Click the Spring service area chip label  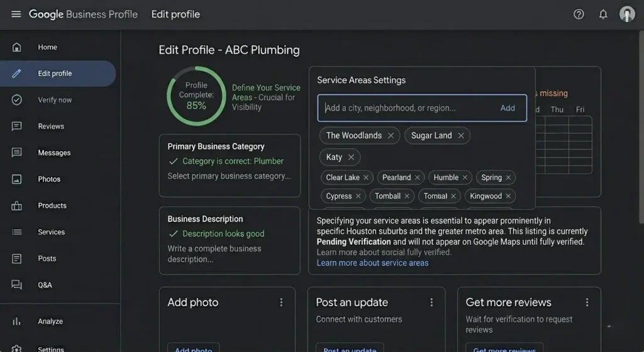click(x=491, y=178)
